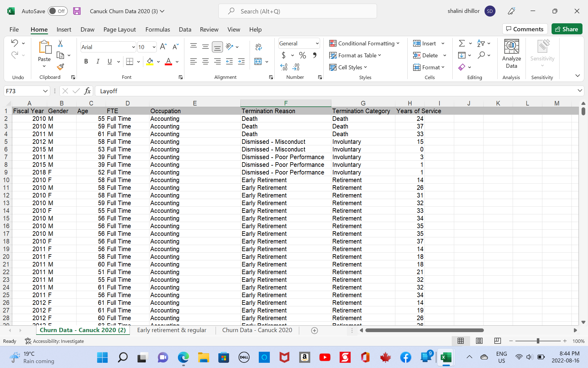The width and height of the screenshot is (588, 368).
Task: Open the Analyze Data tool
Action: tap(511, 54)
